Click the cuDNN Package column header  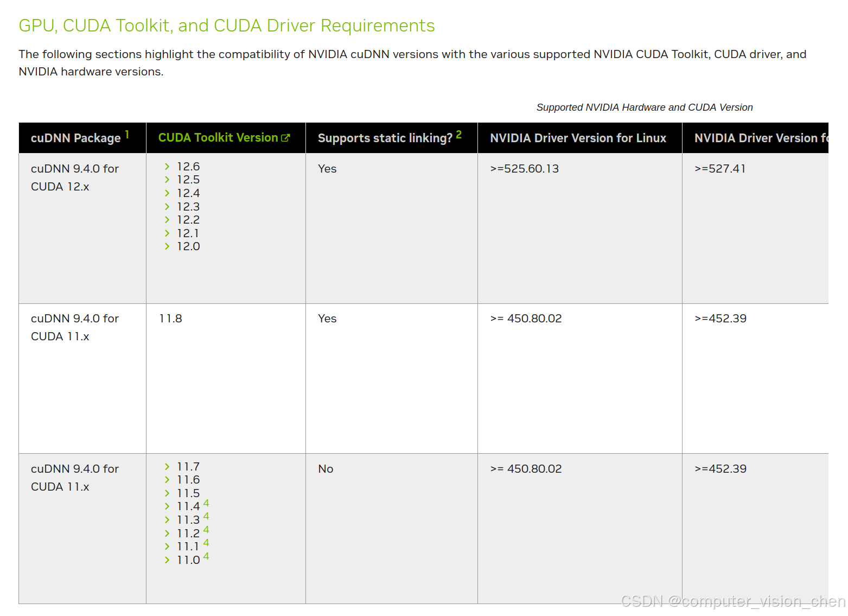[x=82, y=138]
